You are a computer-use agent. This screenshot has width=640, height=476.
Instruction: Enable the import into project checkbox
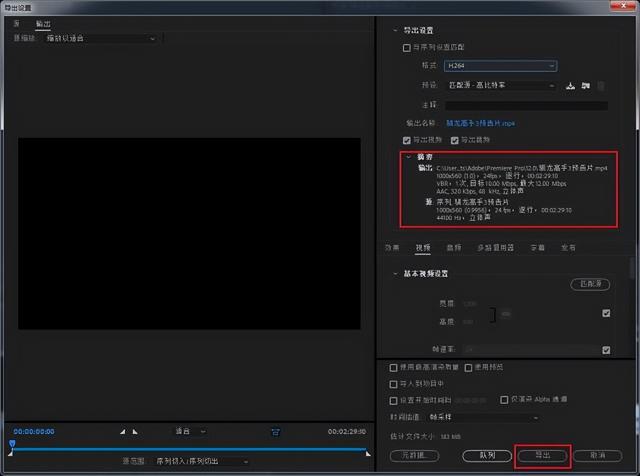point(393,384)
